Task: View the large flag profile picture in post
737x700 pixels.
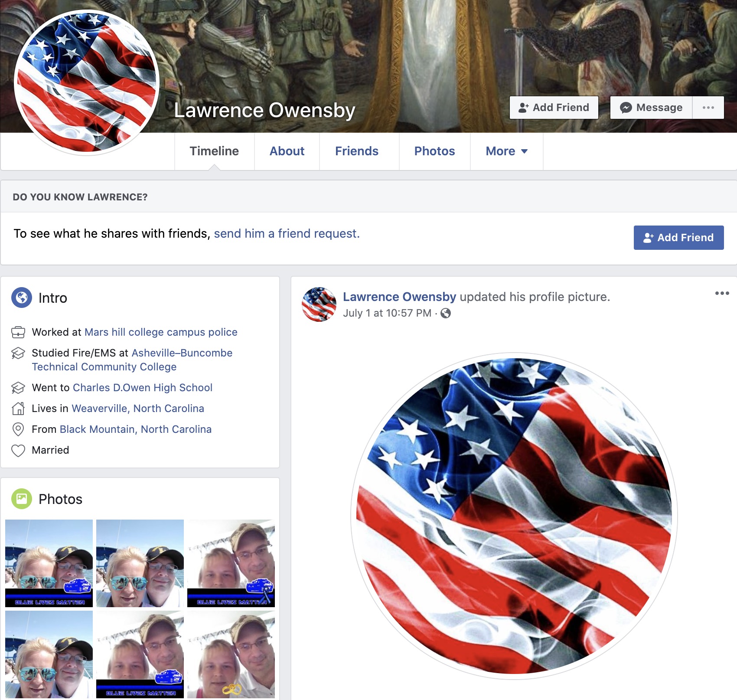Action: pos(514,516)
